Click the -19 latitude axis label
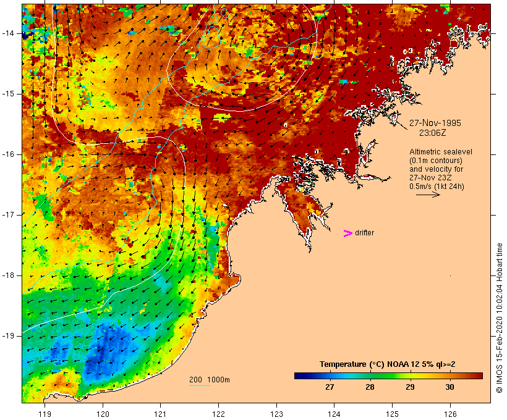The height and width of the screenshot is (420, 507). pyautogui.click(x=8, y=336)
